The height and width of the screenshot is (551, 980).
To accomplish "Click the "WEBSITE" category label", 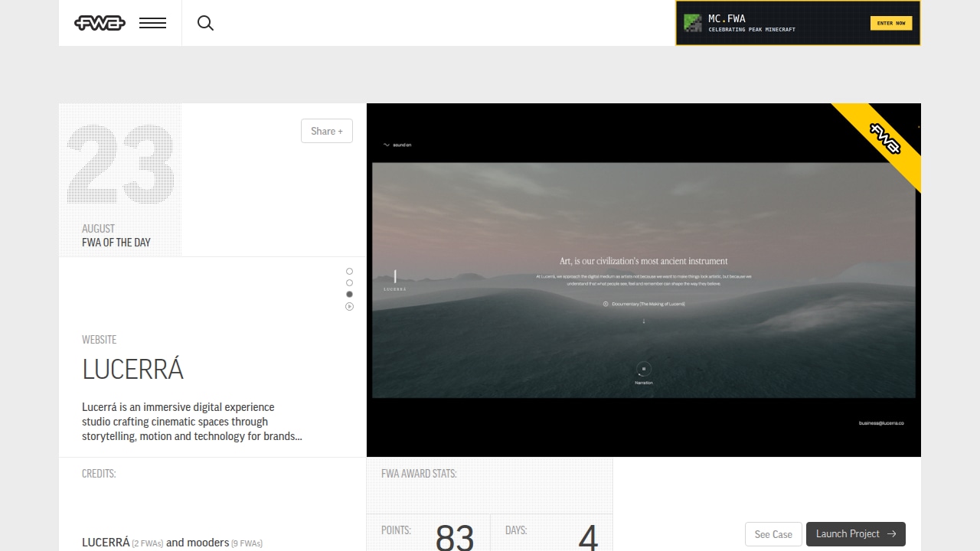I will (100, 340).
